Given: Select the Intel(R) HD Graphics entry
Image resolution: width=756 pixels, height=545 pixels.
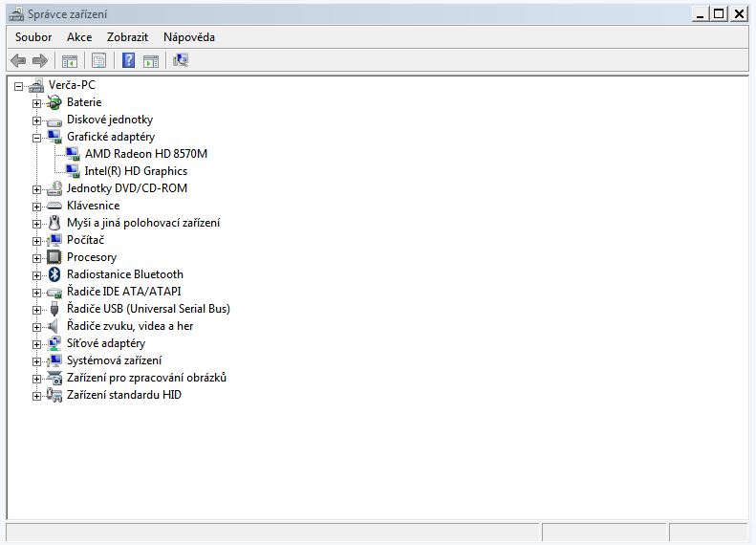Looking at the screenshot, I should point(136,171).
